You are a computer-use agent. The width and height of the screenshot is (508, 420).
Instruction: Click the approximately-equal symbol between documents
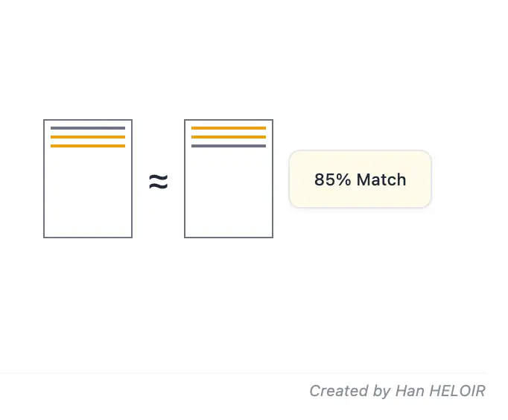pos(158,181)
